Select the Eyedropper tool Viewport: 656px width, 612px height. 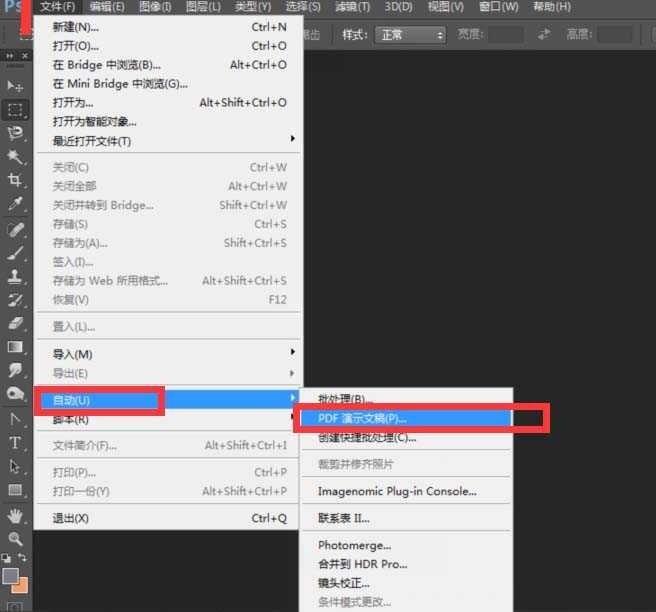15,204
